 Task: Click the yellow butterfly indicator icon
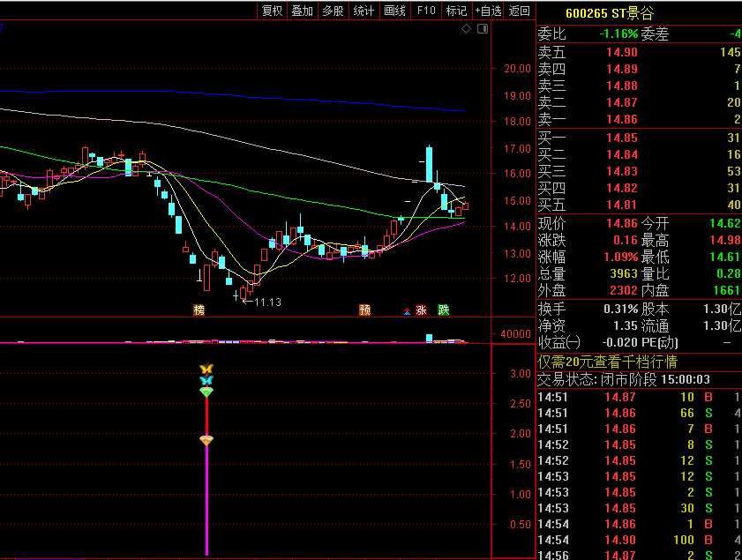206,368
